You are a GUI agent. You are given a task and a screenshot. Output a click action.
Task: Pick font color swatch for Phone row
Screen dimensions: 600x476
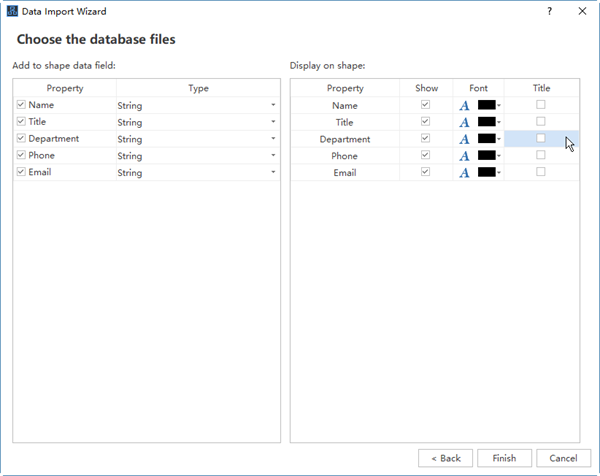(489, 155)
